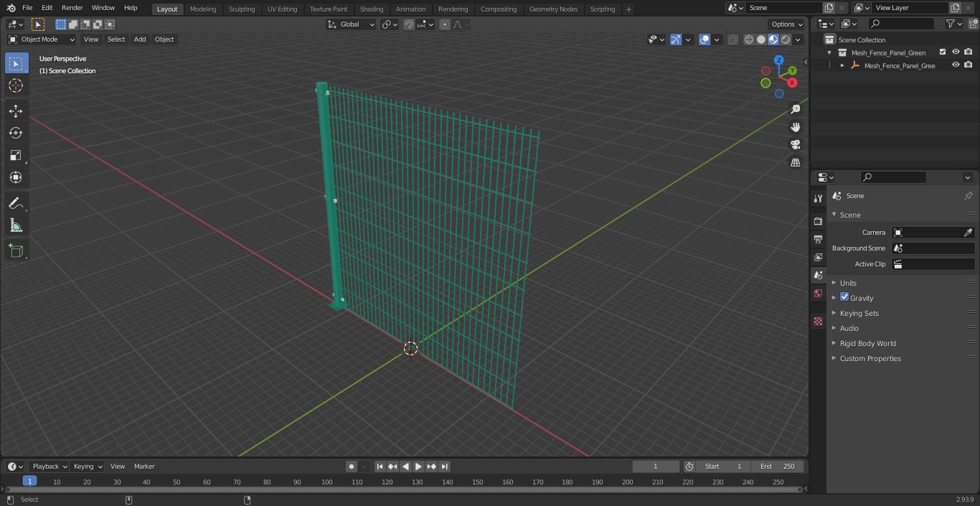Switch to the UV Editing workspace tab
980x506 pixels.
282,9
